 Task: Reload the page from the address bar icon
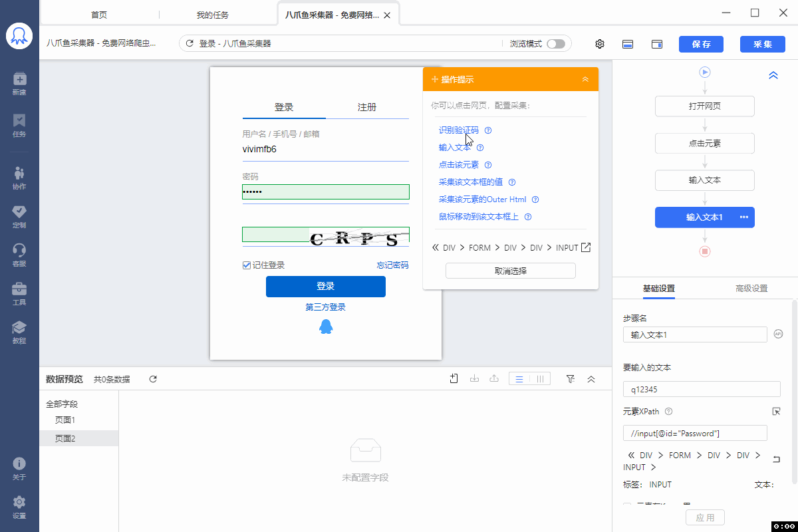[190, 43]
